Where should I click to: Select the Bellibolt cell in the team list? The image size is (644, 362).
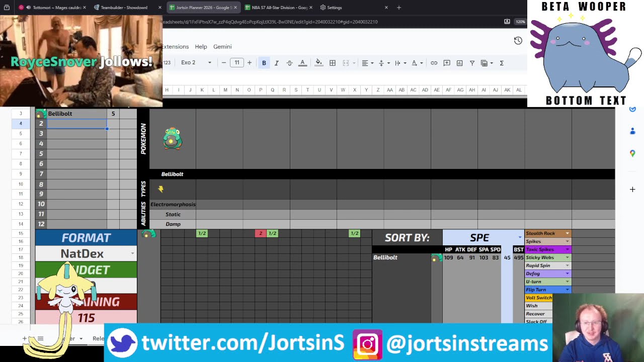pyautogui.click(x=76, y=114)
